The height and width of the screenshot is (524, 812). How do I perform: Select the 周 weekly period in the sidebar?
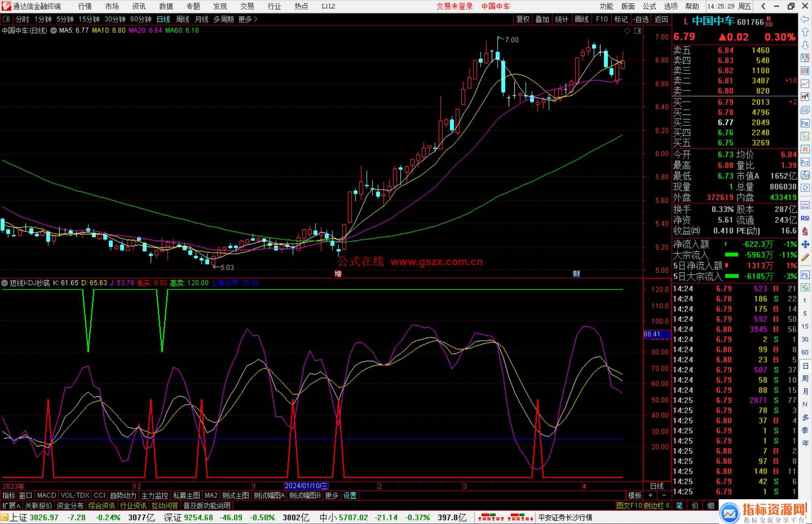pyautogui.click(x=805, y=378)
